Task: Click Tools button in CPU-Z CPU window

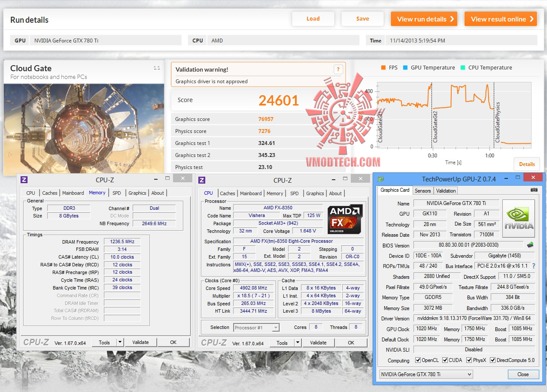Action: pyautogui.click(x=282, y=343)
